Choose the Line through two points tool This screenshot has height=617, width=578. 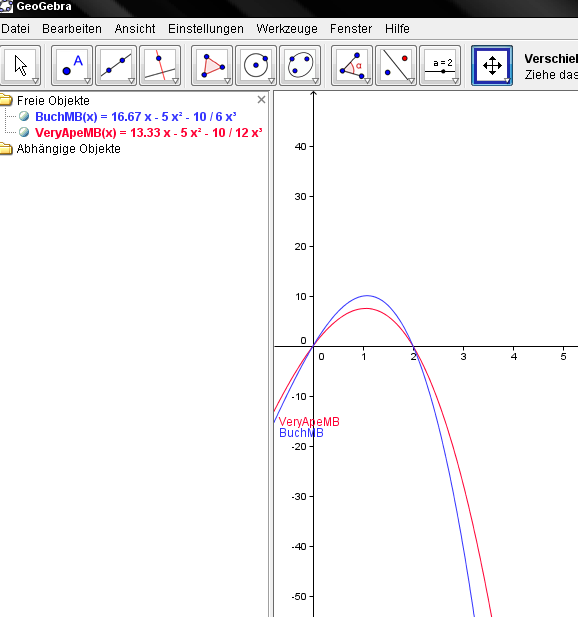116,65
